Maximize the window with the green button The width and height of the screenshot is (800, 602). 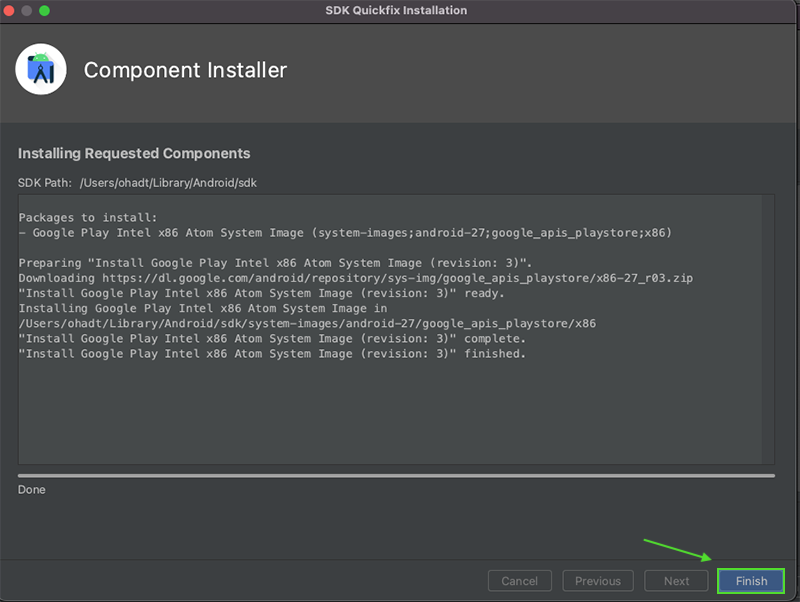42,11
